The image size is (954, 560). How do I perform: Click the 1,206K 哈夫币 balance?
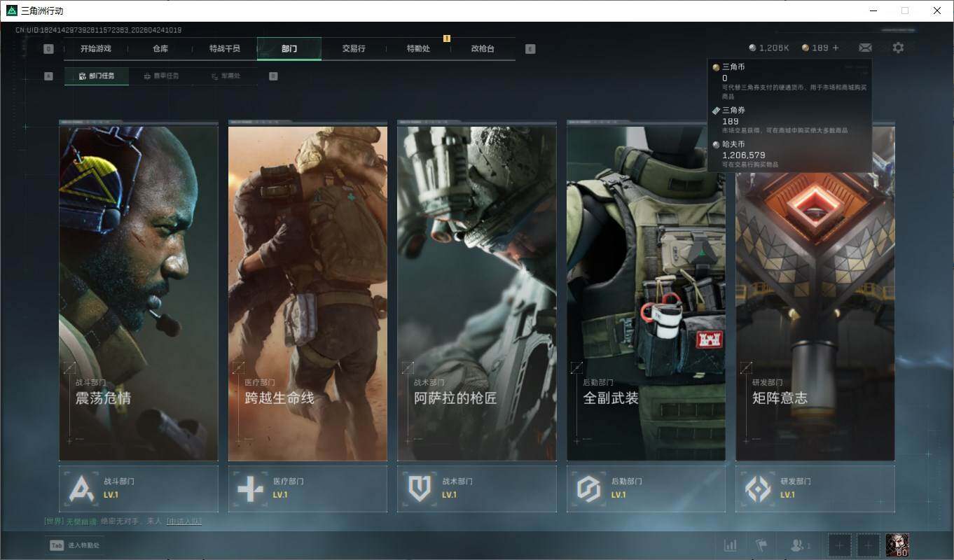pyautogui.click(x=769, y=48)
